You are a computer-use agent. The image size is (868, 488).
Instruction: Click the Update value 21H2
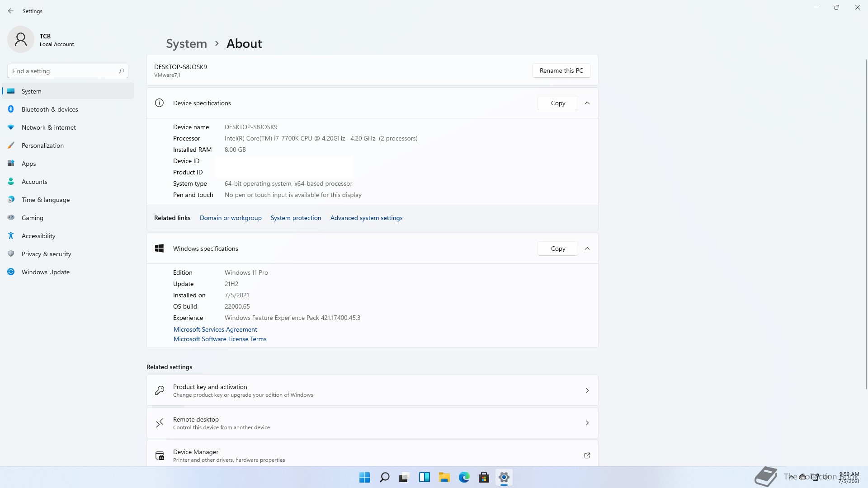click(231, 284)
